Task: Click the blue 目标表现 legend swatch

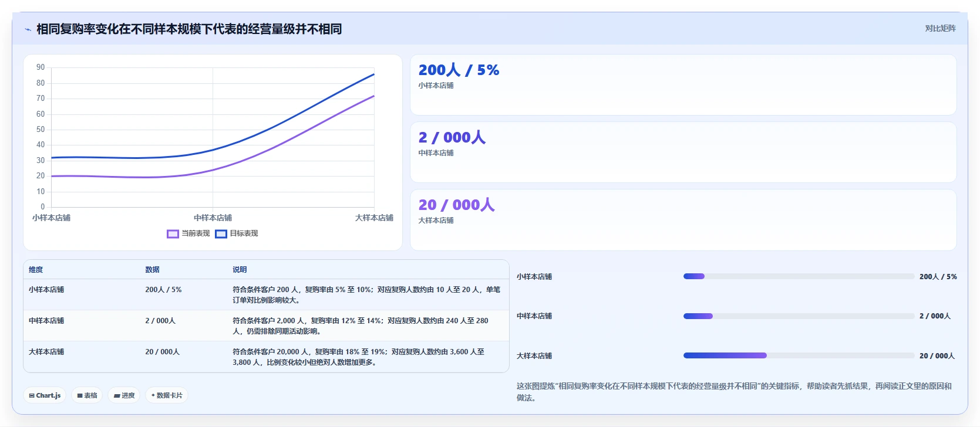Action: [x=221, y=234]
